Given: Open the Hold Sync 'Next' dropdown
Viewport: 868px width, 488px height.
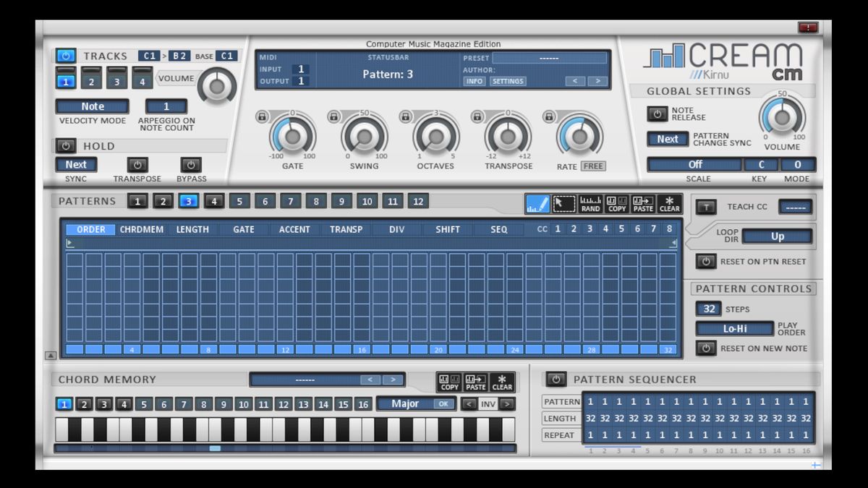Looking at the screenshot, I should 76,165.
